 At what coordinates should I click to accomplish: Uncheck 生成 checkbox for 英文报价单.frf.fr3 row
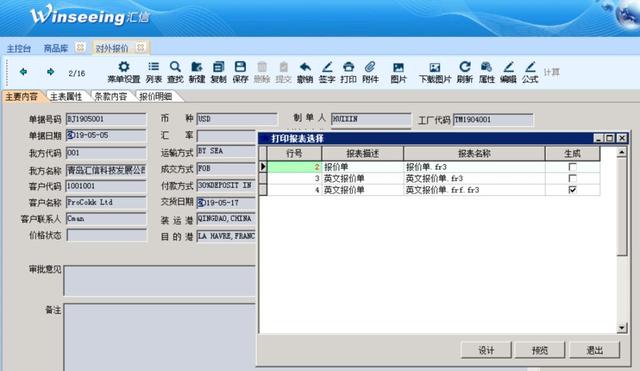(572, 189)
